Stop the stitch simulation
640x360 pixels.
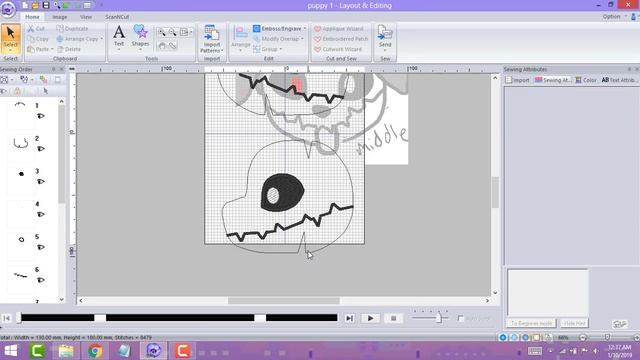[x=393, y=318]
